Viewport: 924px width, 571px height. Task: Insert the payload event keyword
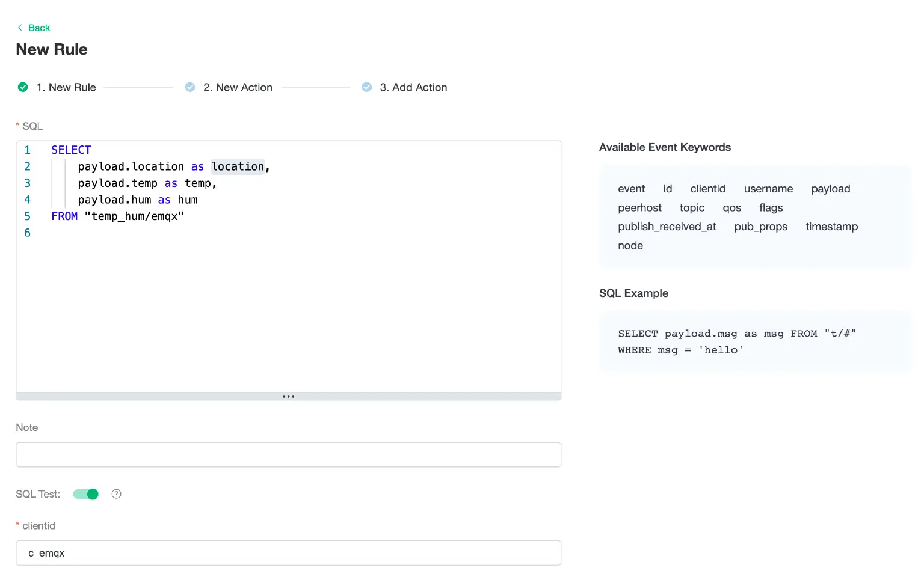coord(830,189)
